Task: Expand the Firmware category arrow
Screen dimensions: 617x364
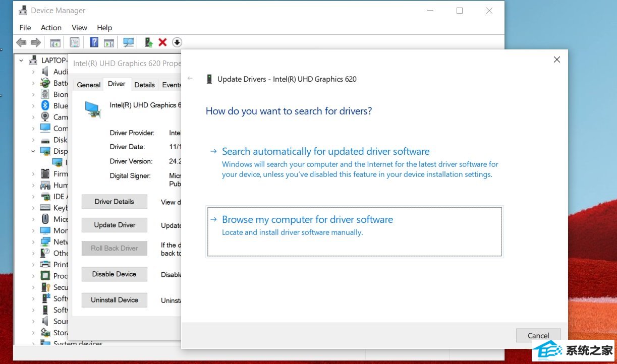Action: [x=33, y=173]
